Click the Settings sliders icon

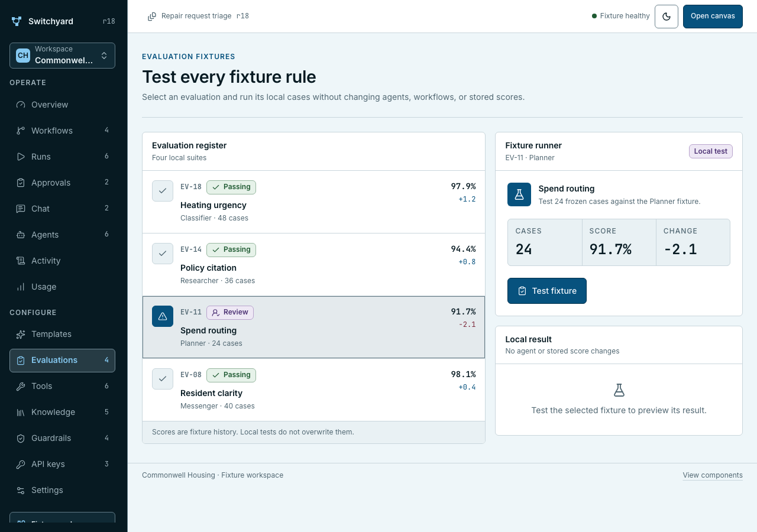click(x=21, y=490)
